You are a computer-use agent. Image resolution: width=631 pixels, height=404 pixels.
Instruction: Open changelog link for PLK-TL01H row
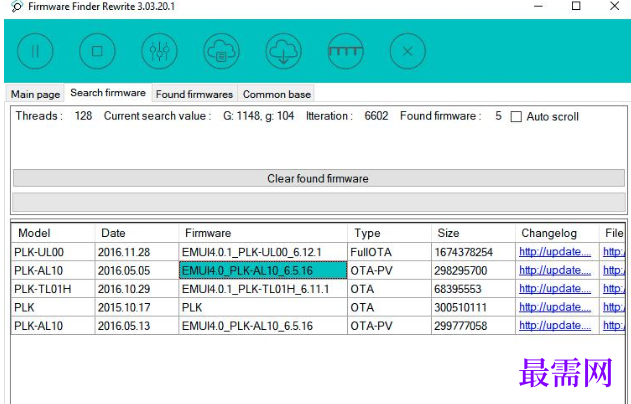coord(555,289)
